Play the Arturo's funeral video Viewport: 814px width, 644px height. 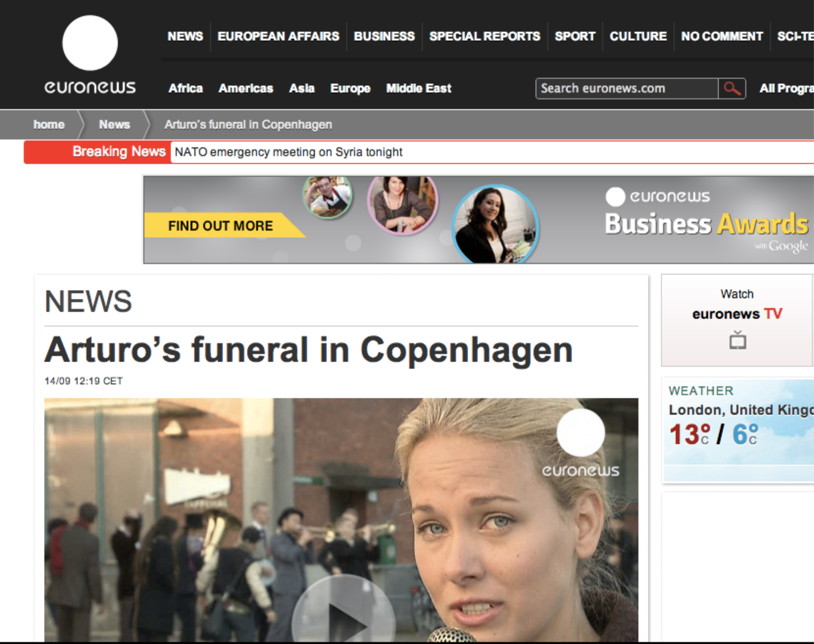pyautogui.click(x=343, y=608)
